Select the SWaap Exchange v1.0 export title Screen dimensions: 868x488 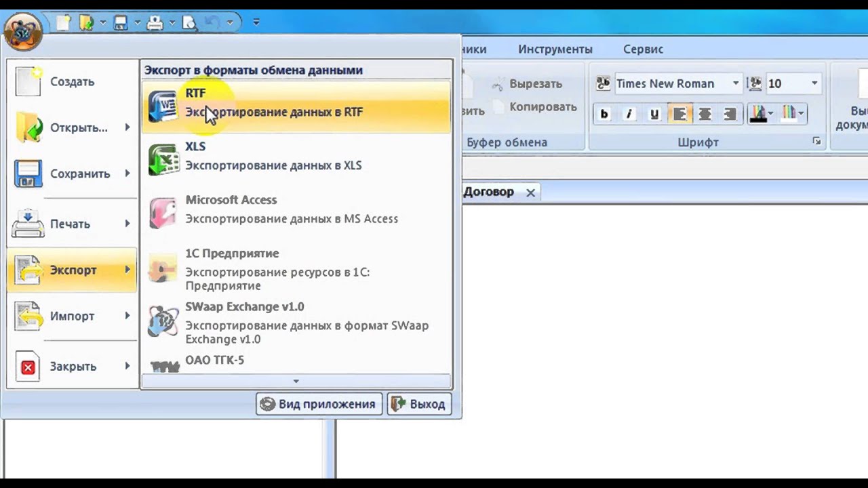pos(245,306)
